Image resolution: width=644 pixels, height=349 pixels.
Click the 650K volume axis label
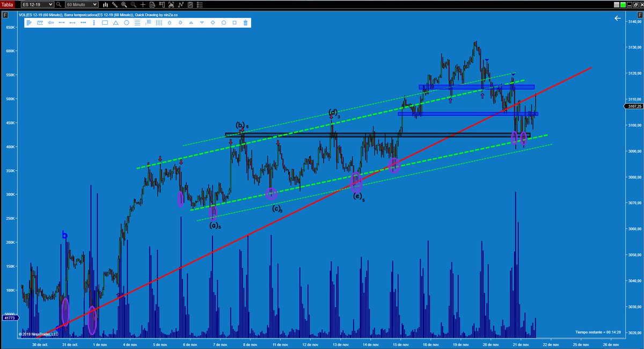pyautogui.click(x=10, y=27)
